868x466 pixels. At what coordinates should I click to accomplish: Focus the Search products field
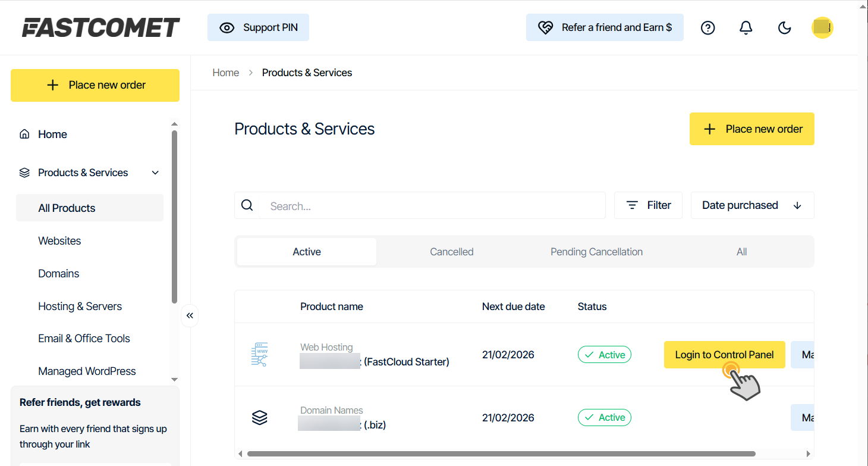432,205
